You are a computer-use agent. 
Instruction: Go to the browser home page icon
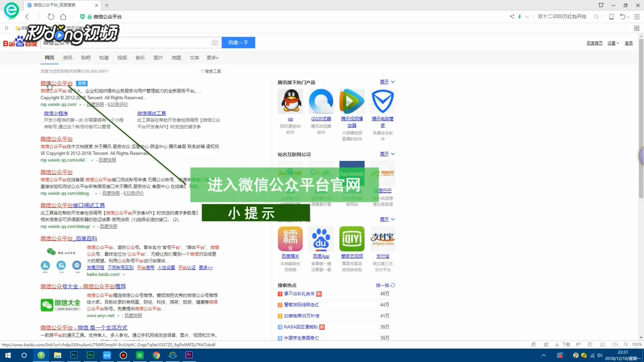(63, 17)
